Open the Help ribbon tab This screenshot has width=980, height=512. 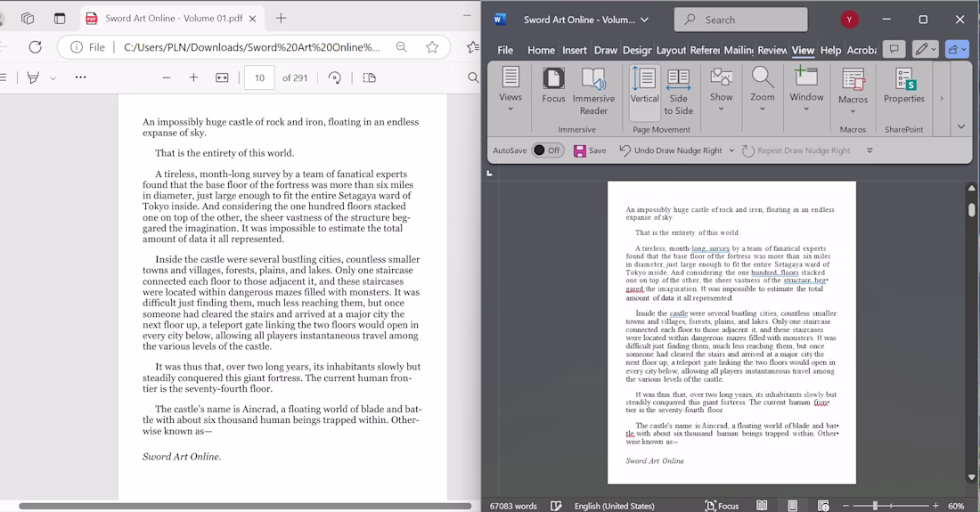coord(830,50)
